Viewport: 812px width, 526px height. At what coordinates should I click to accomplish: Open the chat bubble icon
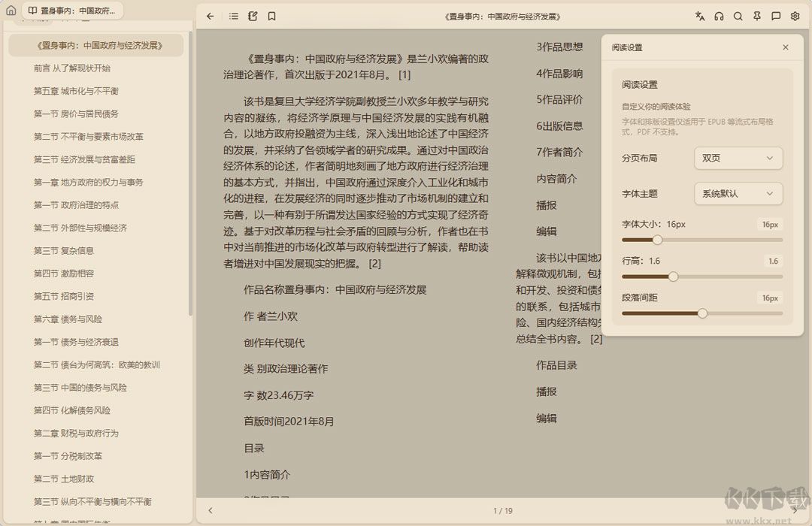776,16
